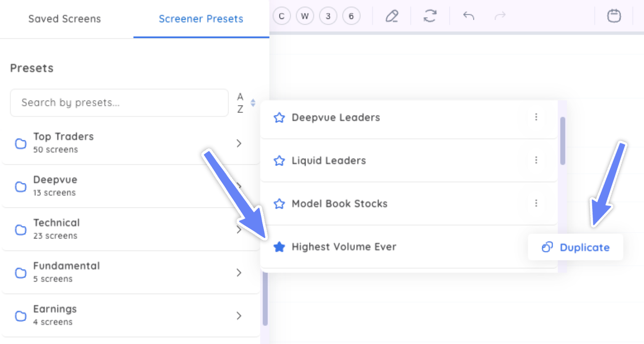Focus the Search by presets field
Screen dimensions: 644x344
(119, 103)
